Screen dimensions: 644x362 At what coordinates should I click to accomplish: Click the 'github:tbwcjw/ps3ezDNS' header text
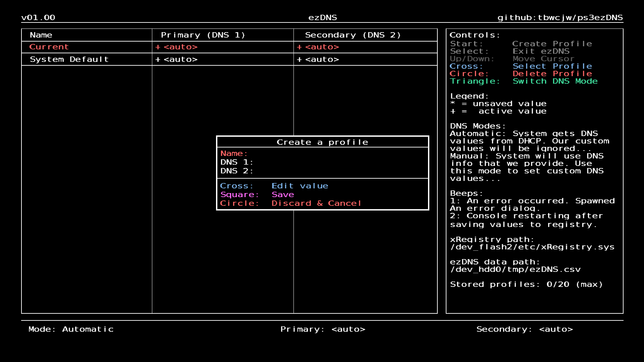pyautogui.click(x=560, y=18)
